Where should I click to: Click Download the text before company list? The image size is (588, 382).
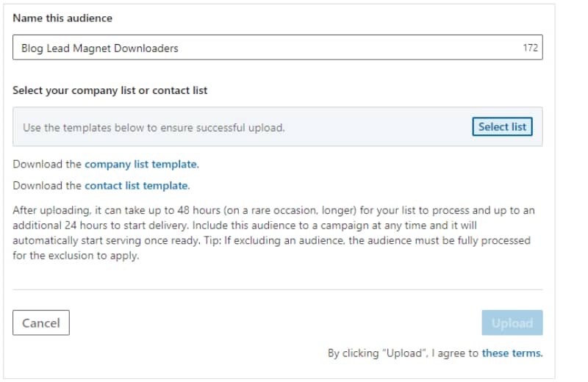(x=47, y=165)
